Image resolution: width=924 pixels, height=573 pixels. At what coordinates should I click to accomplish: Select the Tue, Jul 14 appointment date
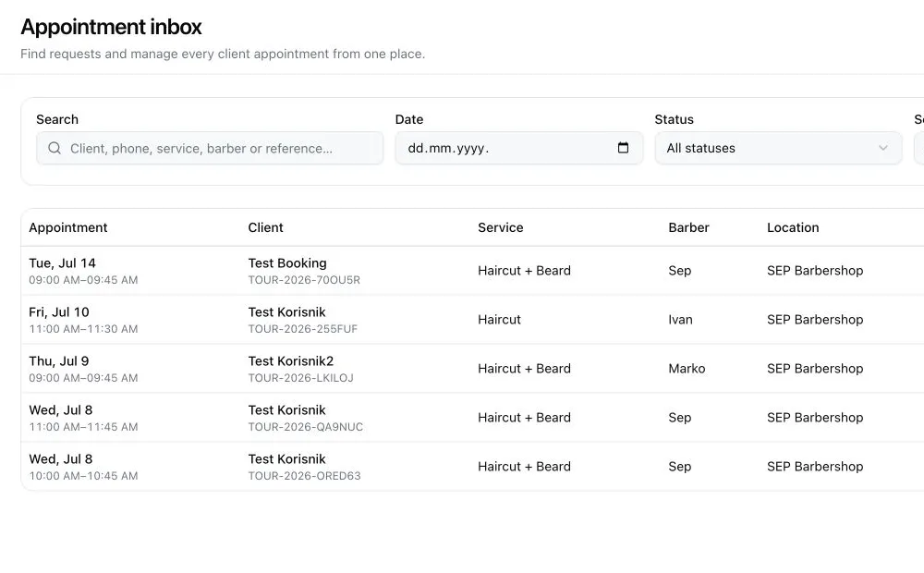click(62, 262)
